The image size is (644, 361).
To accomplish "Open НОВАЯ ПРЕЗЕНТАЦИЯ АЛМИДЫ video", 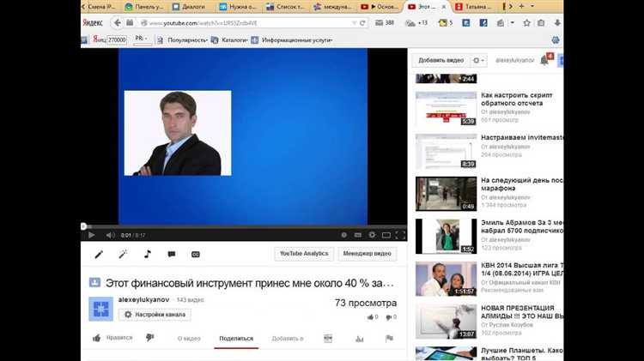I will (x=521, y=312).
